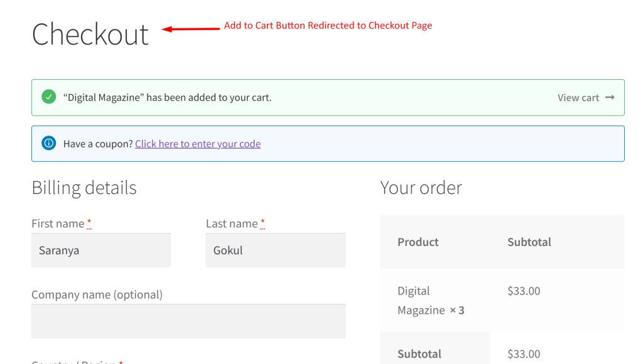Viewport: 643px width, 364px height.
Task: Click the Product column header
Action: [x=418, y=242]
